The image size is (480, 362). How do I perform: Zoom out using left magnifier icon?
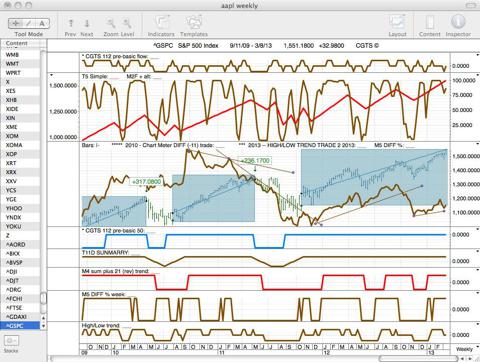click(111, 23)
